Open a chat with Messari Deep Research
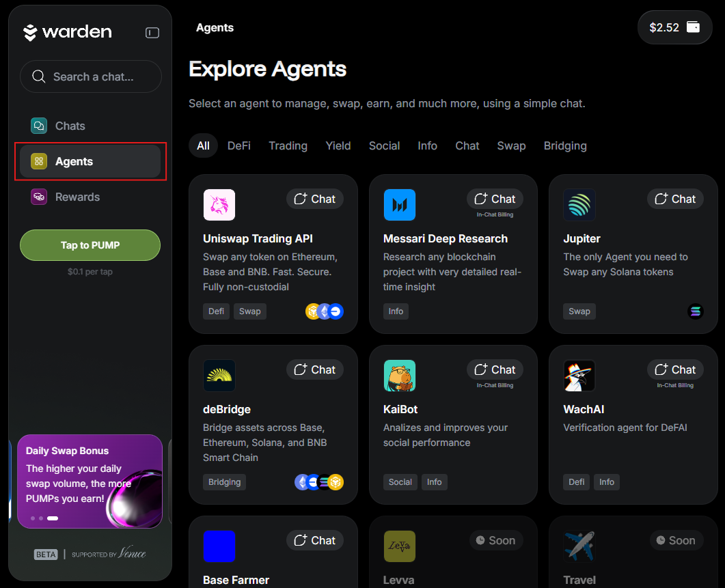The image size is (725, 588). (x=495, y=199)
